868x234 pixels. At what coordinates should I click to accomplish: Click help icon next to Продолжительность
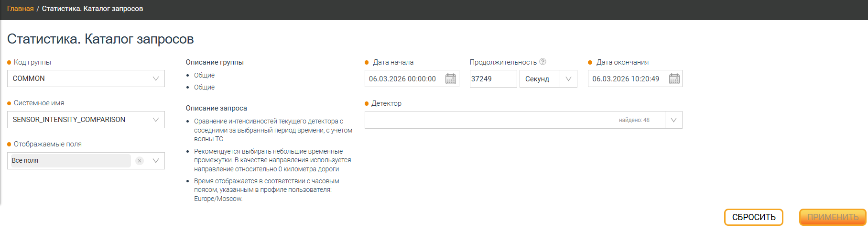tap(542, 62)
